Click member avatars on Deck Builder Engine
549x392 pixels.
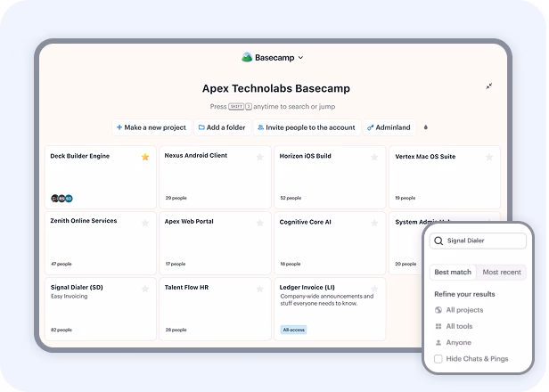62,199
